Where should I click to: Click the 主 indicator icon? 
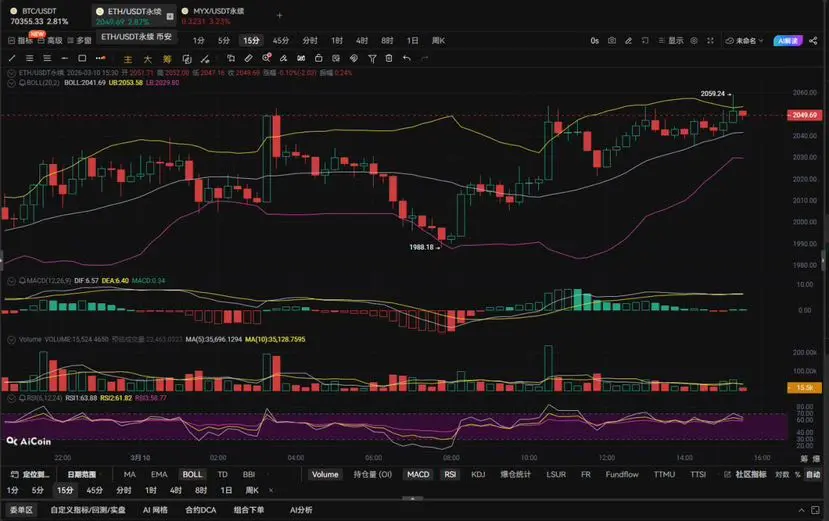pos(127,59)
